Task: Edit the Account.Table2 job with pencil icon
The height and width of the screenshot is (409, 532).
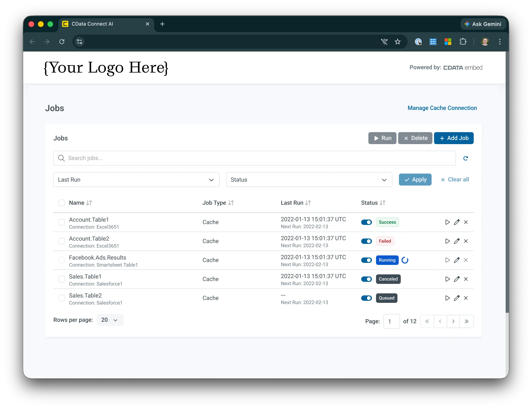Action: 457,241
